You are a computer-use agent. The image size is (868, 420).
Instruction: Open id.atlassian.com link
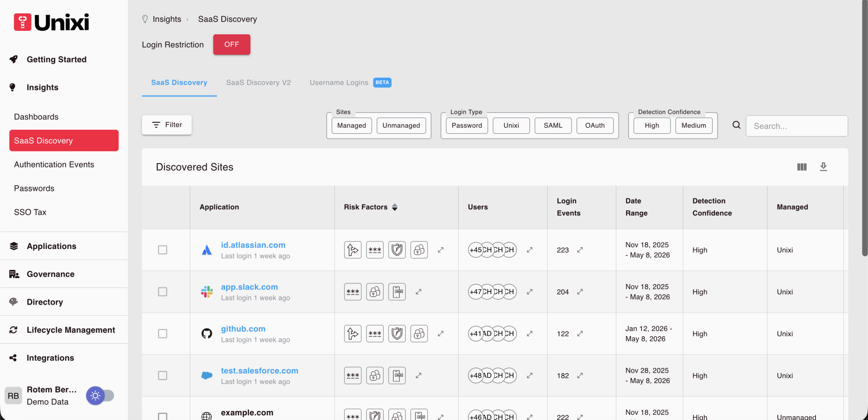(x=253, y=245)
